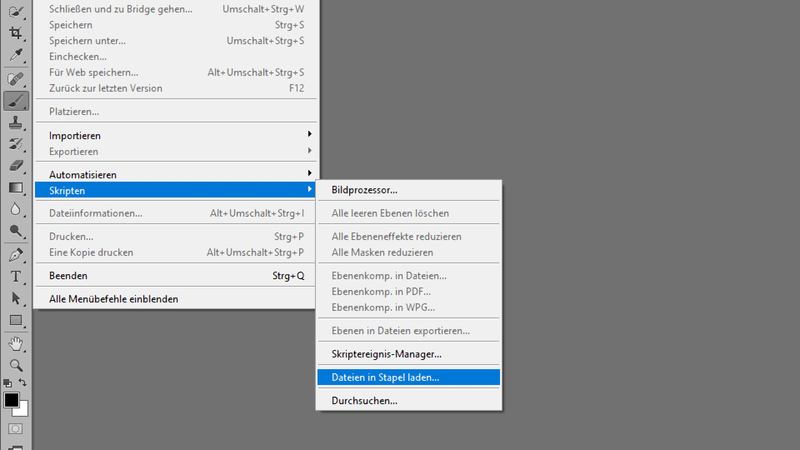800x450 pixels.
Task: Choose Dateien in Stapel laden
Action: pos(409,378)
